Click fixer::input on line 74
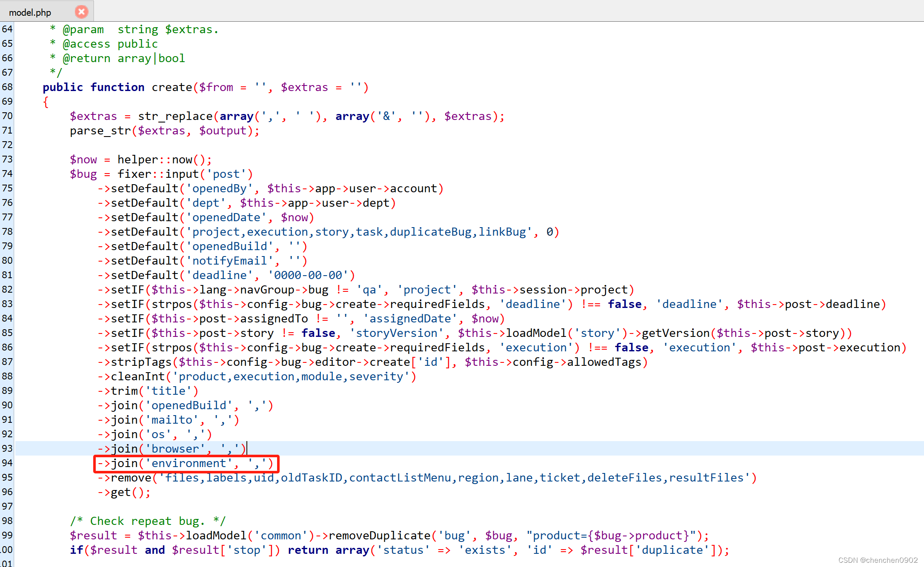Screen dimensions: 924x567 click(x=158, y=174)
